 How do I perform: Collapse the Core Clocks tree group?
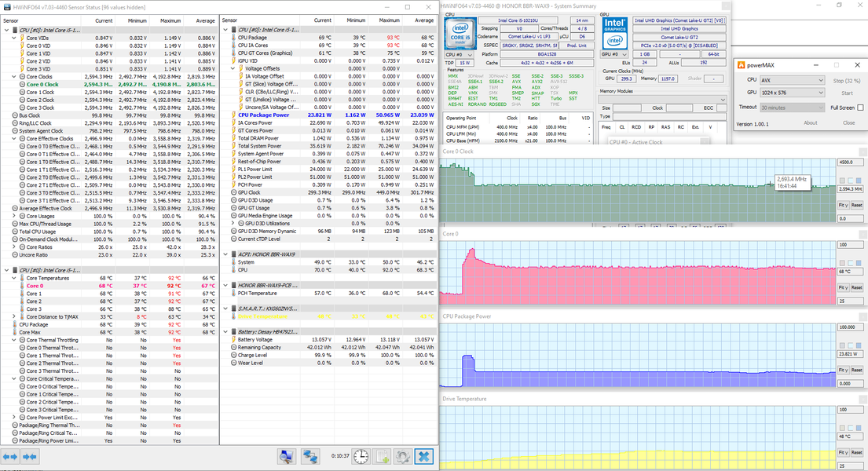click(16, 77)
